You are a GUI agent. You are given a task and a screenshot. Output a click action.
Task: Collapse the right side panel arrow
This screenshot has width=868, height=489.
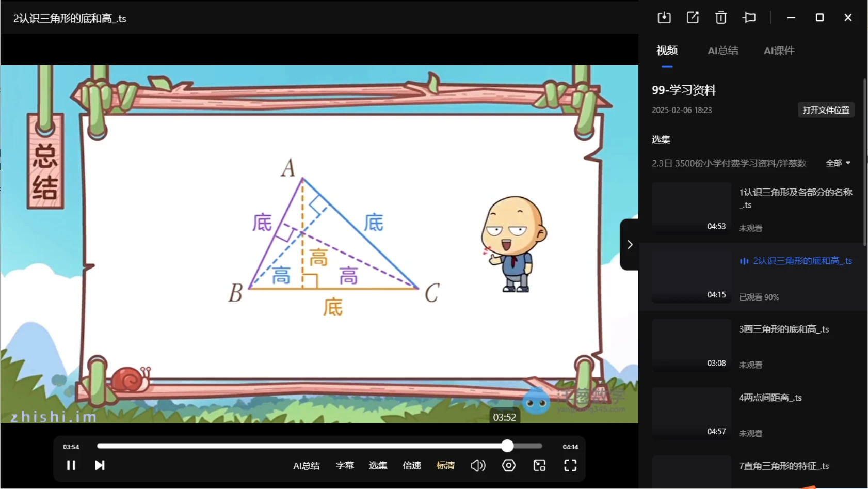(630, 244)
